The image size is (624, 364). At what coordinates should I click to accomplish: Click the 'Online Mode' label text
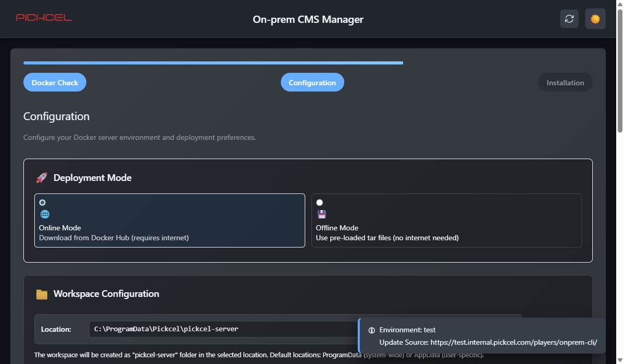point(60,228)
